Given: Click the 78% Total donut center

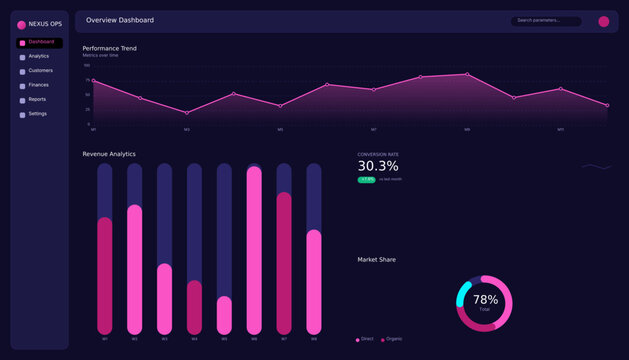Looking at the screenshot, I should pos(485,303).
